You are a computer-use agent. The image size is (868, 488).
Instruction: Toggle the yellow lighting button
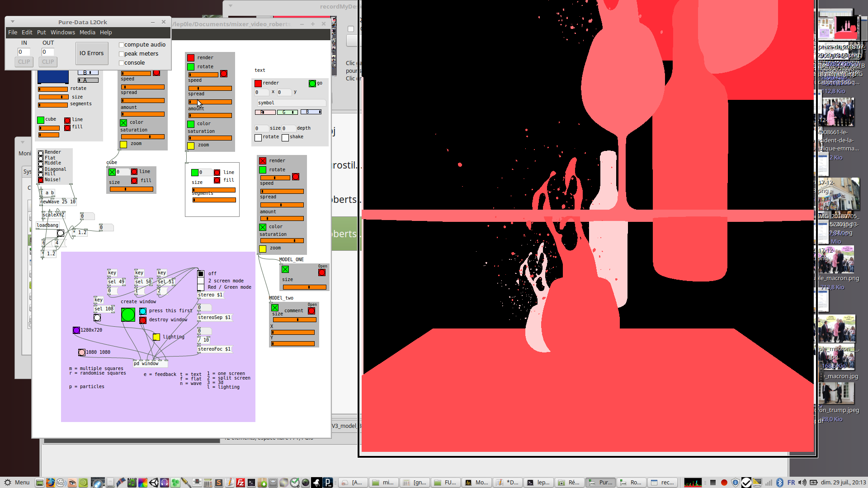point(156,337)
